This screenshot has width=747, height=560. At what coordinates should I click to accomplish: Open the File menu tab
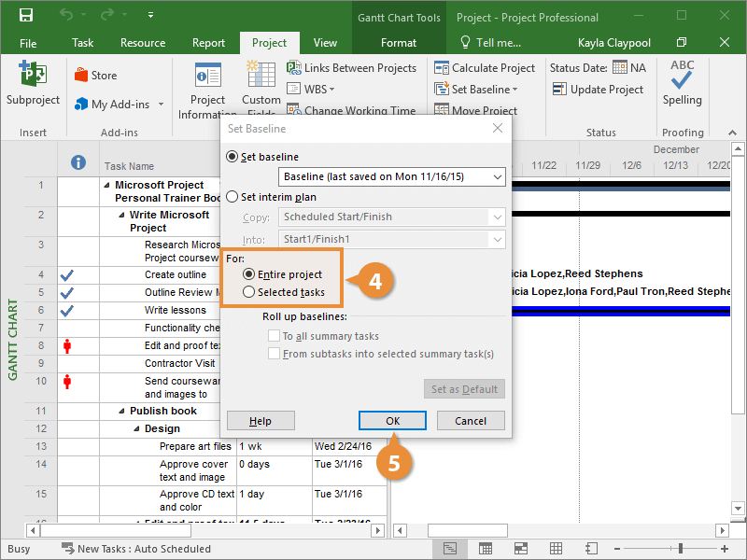(28, 43)
